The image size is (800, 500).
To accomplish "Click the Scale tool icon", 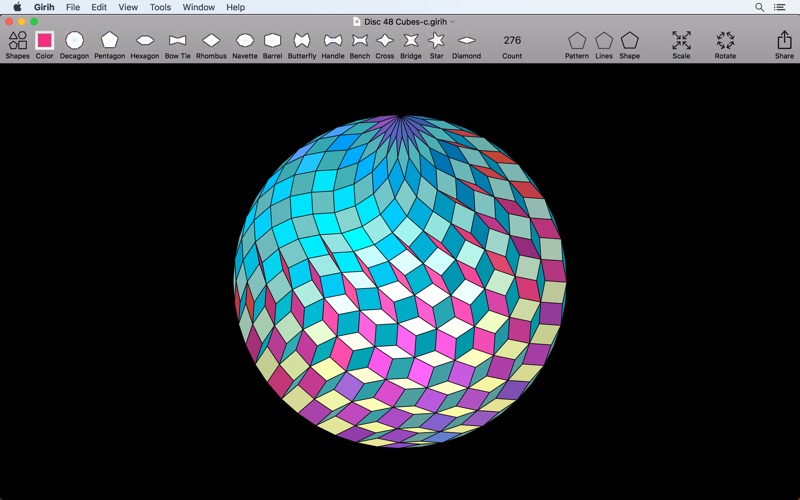I will (x=681, y=41).
